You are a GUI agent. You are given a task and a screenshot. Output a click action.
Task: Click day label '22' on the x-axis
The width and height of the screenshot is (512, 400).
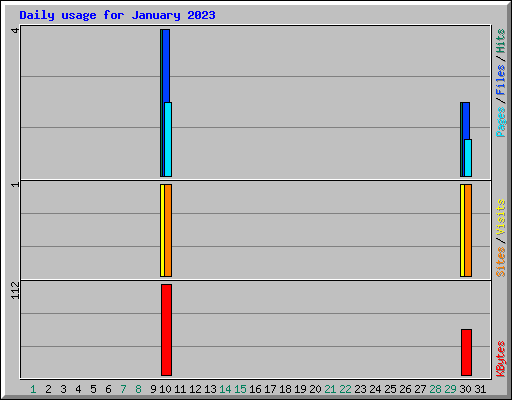(x=345, y=389)
